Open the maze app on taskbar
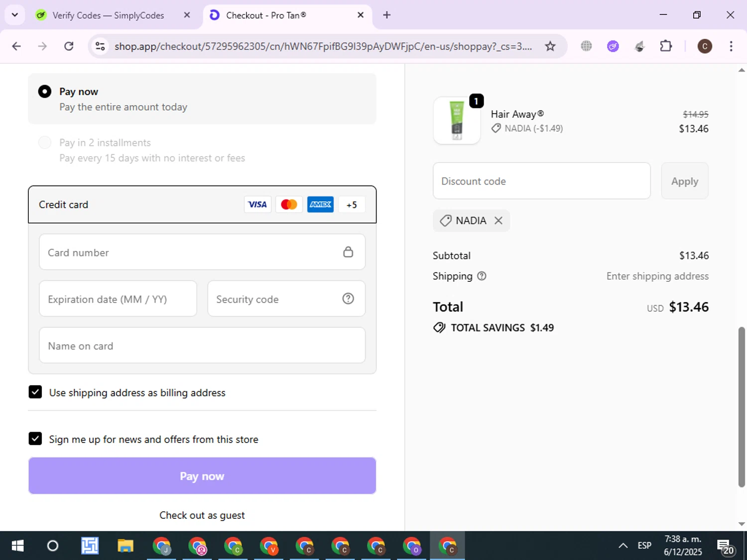Screen dimensions: 747x560 coord(90,546)
